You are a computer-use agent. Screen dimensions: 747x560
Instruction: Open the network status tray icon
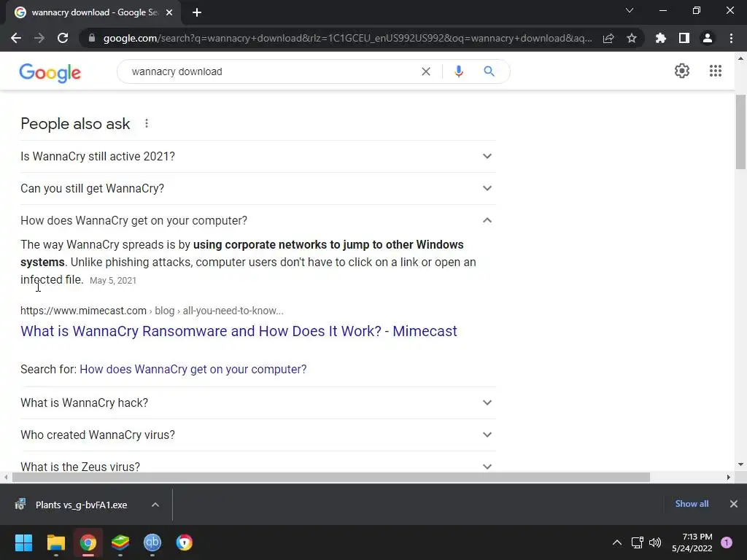[637, 542]
